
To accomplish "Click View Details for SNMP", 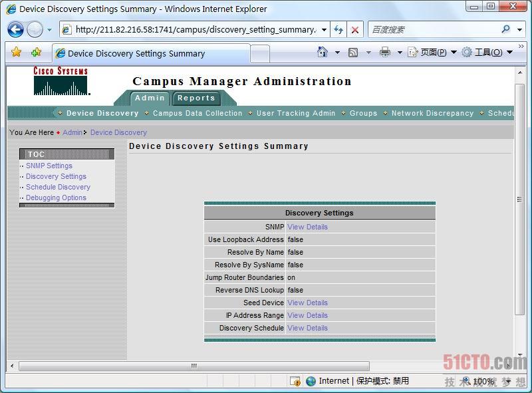I will [x=307, y=227].
